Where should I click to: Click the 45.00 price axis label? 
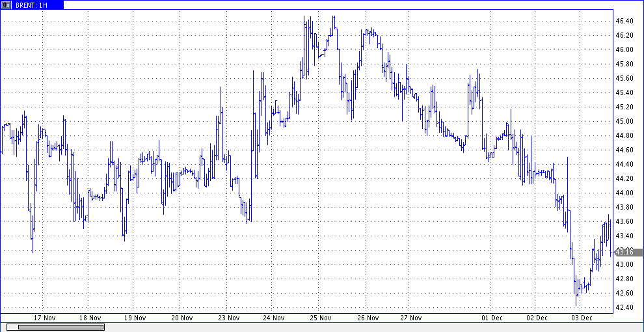coord(623,121)
